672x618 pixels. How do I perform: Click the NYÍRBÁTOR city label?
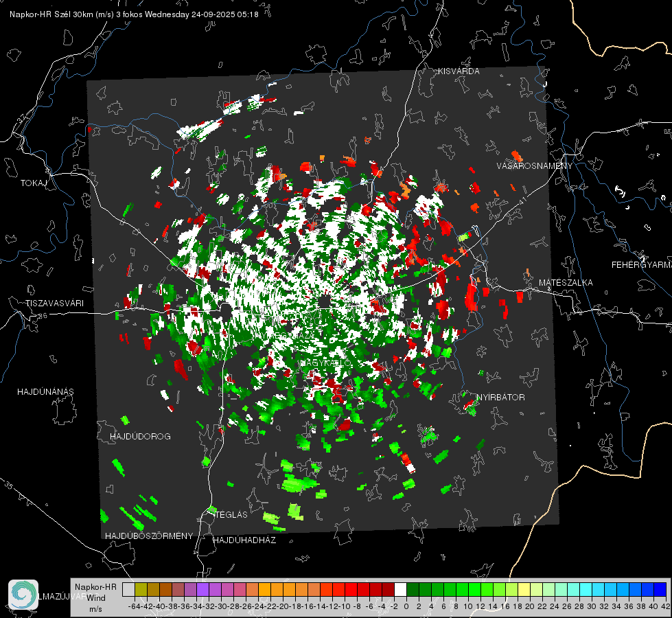[500, 397]
